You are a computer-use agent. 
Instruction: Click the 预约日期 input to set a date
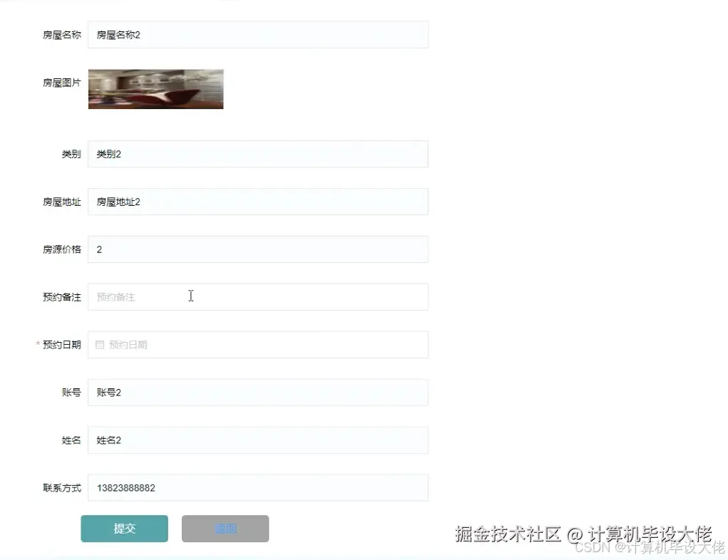click(x=257, y=345)
